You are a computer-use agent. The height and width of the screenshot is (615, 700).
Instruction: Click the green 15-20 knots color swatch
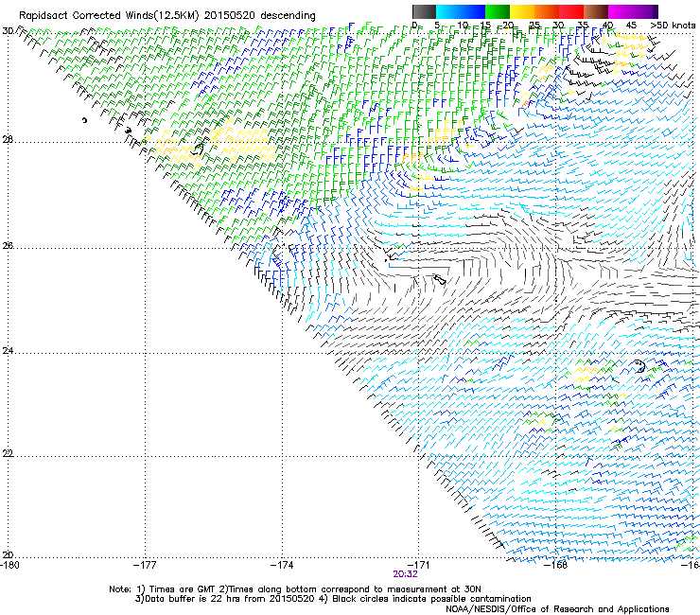(498, 11)
